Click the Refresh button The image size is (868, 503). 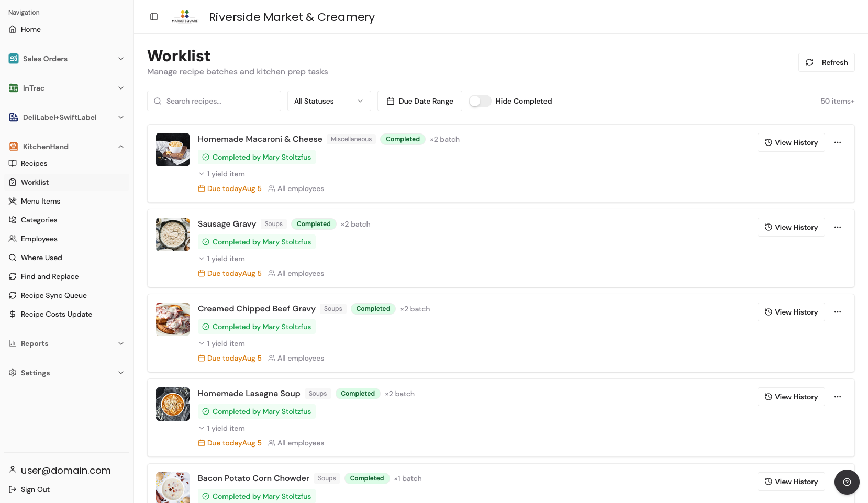(827, 62)
